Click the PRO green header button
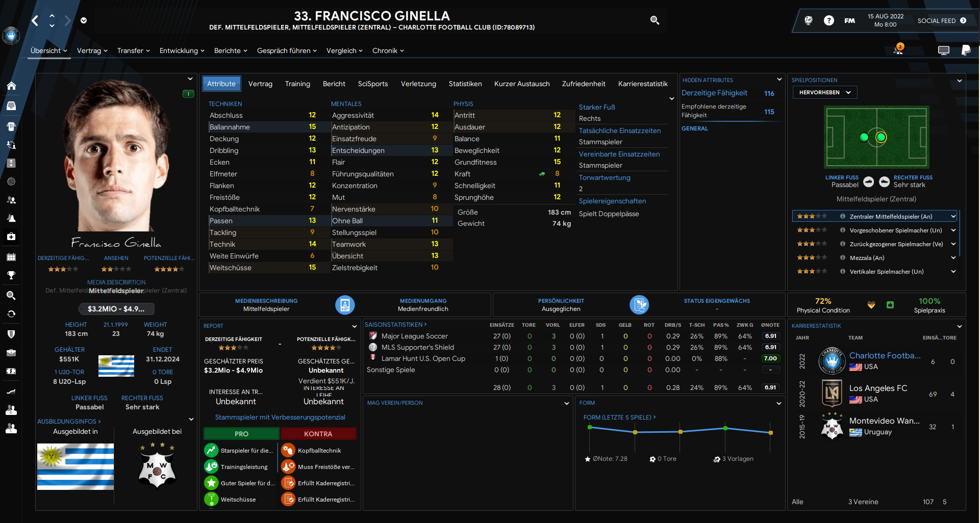Viewport: 980px width, 523px height. coord(241,434)
